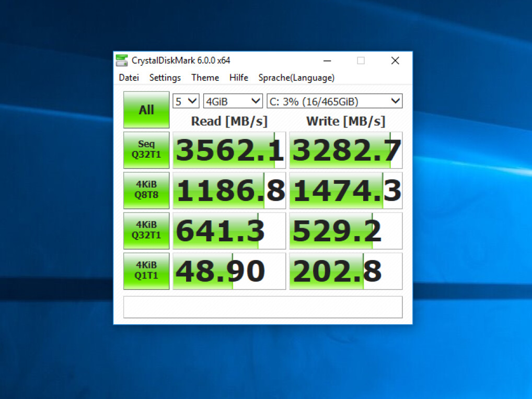Click the Seq write result 3282.7

click(x=346, y=150)
